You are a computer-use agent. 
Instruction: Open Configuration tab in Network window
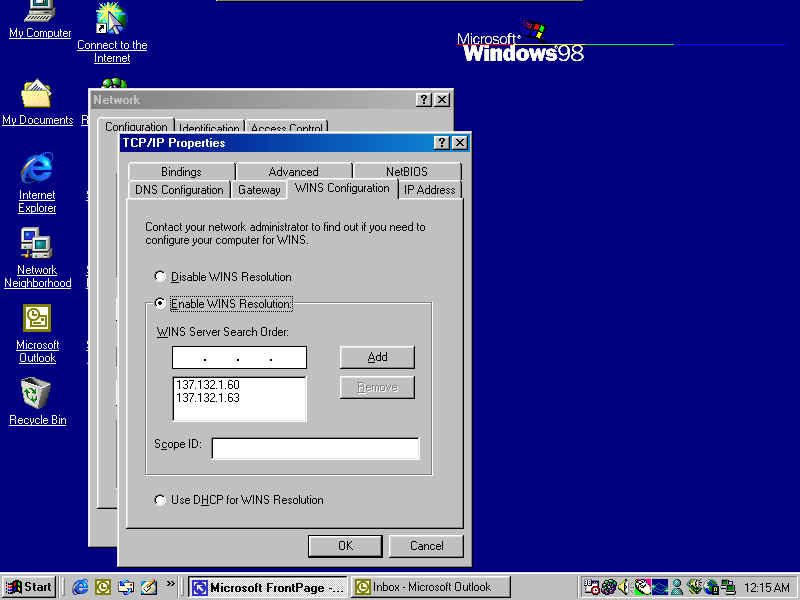click(x=136, y=126)
